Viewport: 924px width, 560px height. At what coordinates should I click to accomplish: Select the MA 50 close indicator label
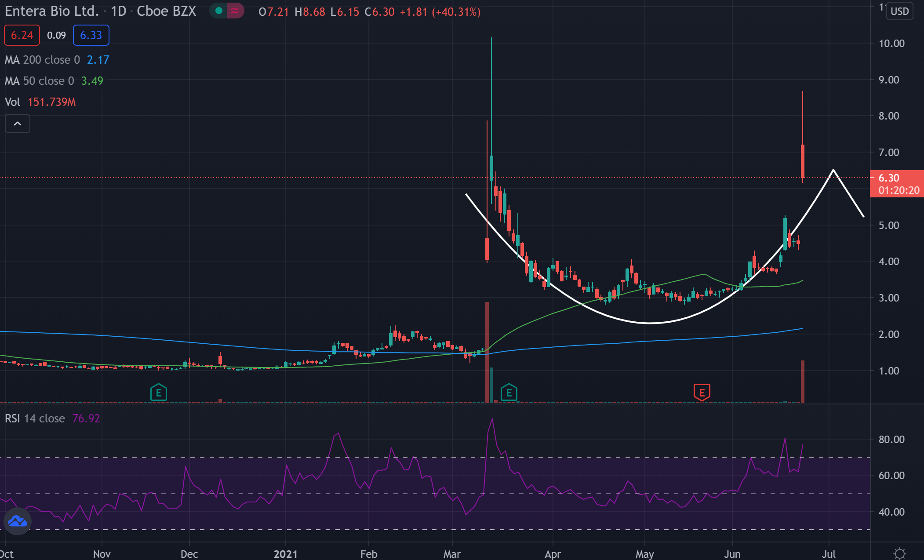coord(40,81)
